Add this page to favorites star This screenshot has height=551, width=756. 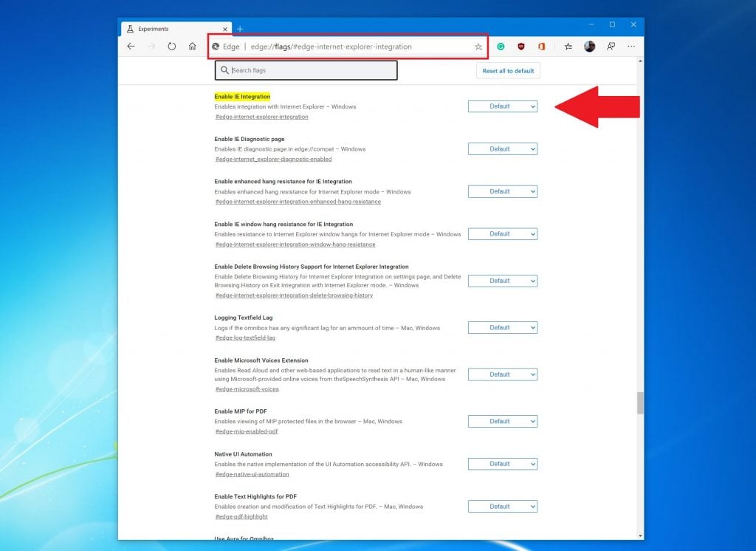click(478, 47)
